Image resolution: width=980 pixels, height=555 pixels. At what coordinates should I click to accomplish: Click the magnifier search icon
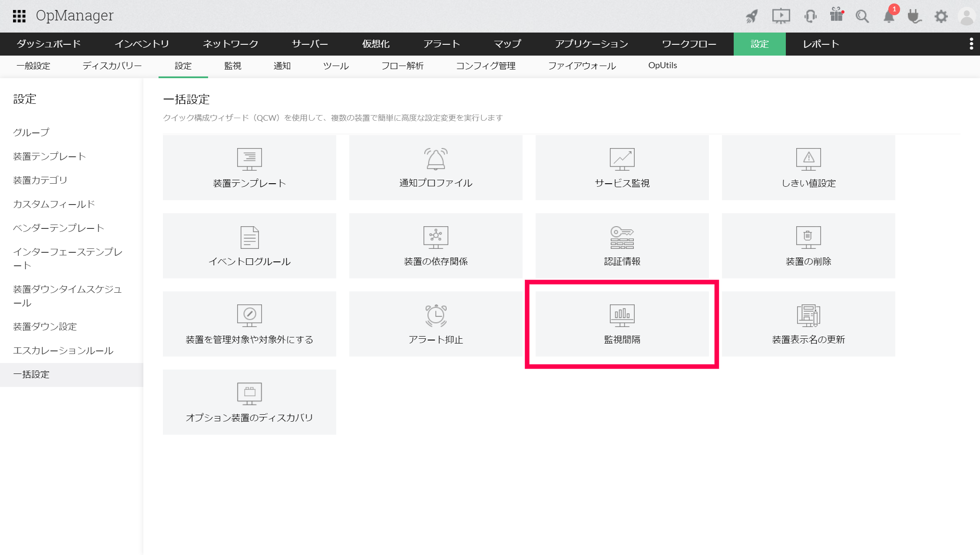(862, 17)
